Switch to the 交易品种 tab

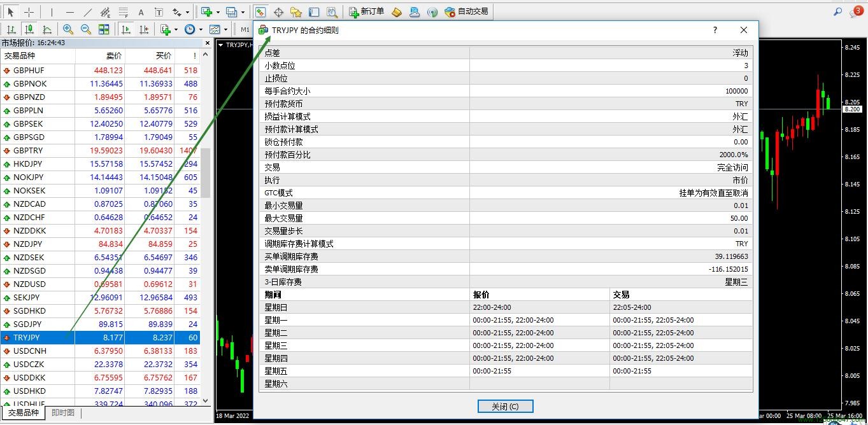click(24, 413)
